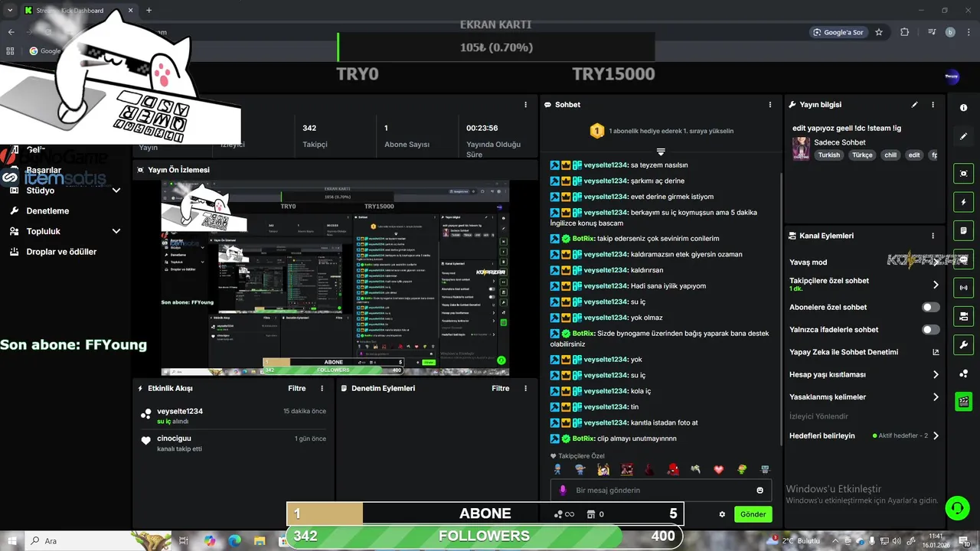Toggle Abonelere özel sohbet switch
Viewport: 980px width, 551px height.
point(930,308)
